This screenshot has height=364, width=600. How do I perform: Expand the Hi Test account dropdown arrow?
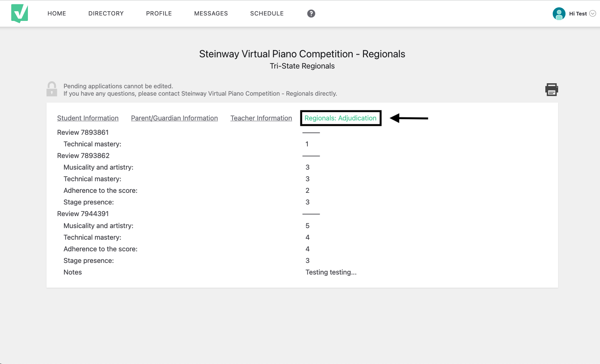coord(593,14)
